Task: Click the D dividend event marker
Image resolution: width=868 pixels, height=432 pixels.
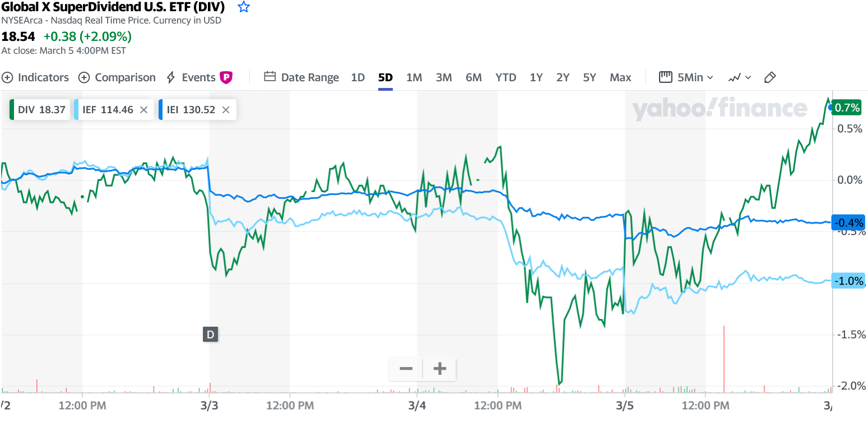Action: tap(210, 335)
